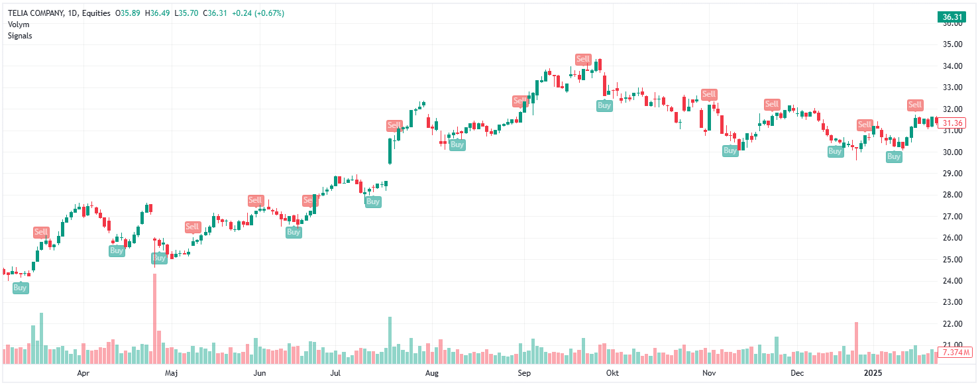Screen dimensions: 980x387
Task: Click the only Sell signal in May
Action: coord(192,227)
